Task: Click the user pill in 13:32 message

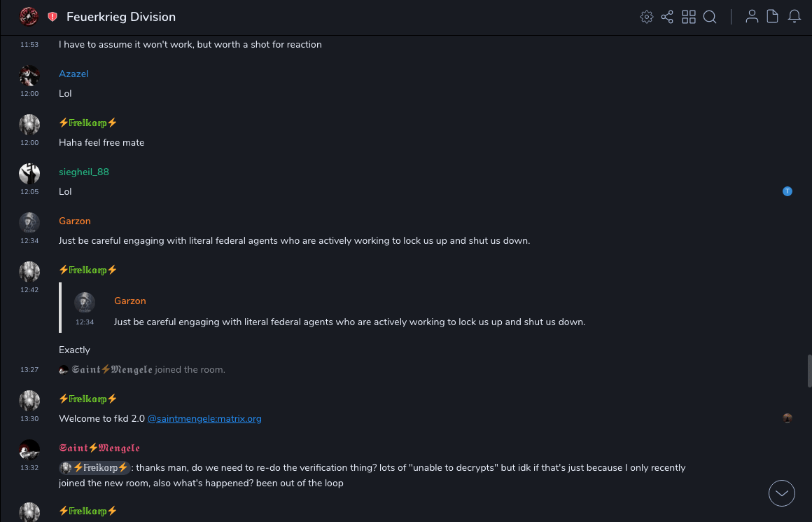Action: coord(94,467)
